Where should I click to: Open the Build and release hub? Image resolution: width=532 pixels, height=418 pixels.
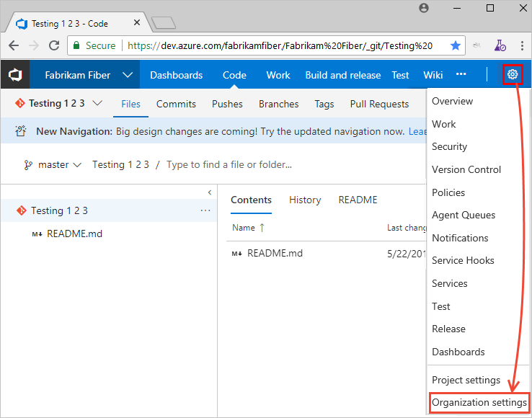pos(343,75)
